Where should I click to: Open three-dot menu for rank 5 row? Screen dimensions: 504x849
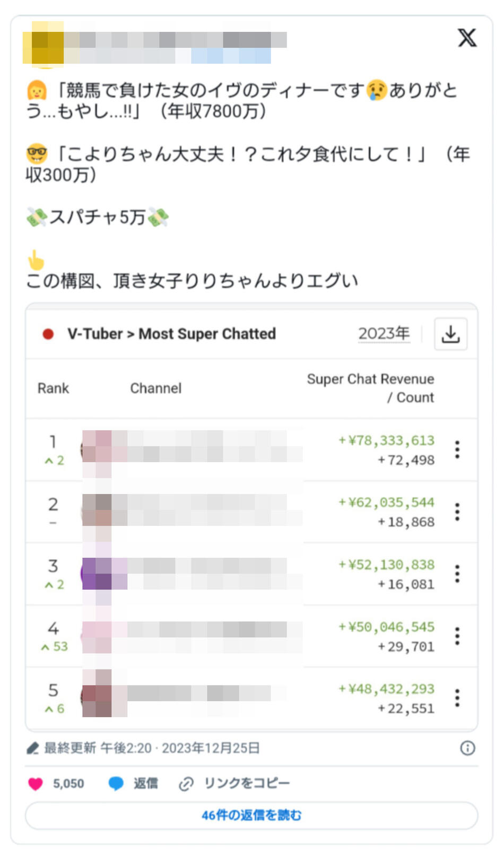click(457, 698)
